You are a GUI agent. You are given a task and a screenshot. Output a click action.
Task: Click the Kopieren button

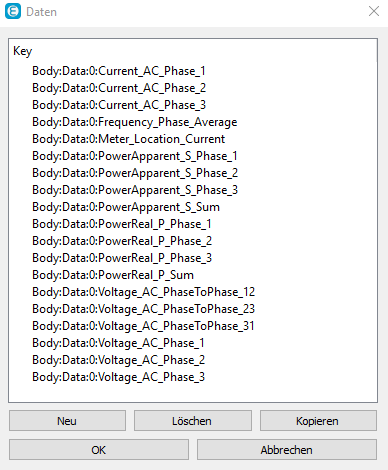pyautogui.click(x=318, y=421)
